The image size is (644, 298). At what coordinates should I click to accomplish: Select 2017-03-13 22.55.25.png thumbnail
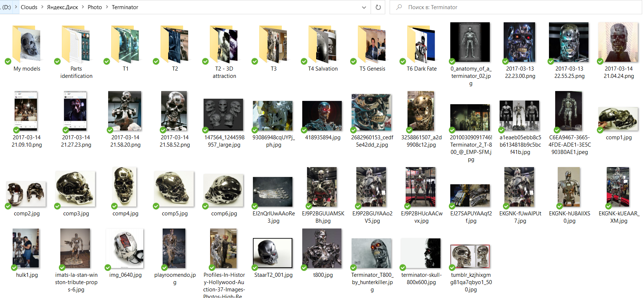(x=569, y=42)
